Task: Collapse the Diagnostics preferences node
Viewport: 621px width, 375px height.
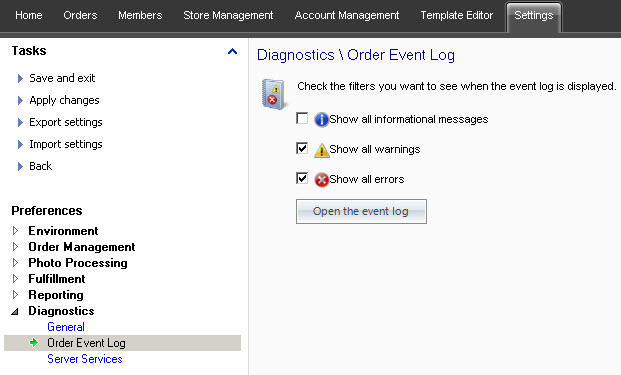Action: [15, 311]
